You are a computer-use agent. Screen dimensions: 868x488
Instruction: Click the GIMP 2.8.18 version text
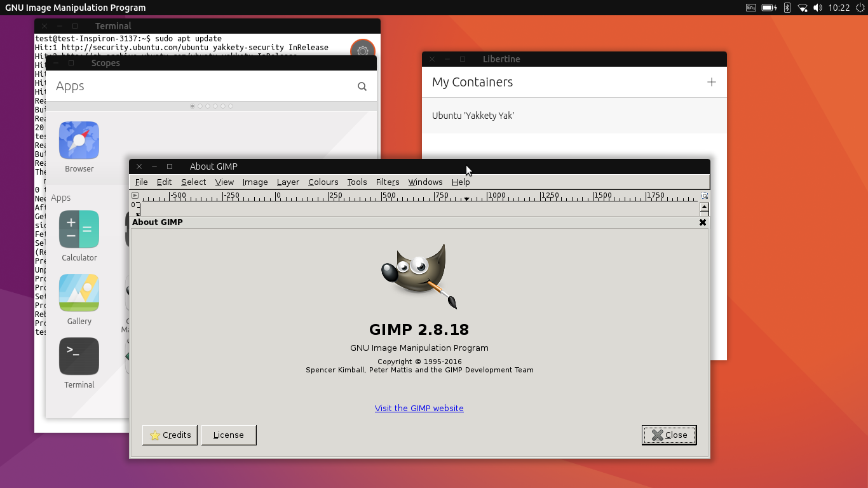(419, 330)
